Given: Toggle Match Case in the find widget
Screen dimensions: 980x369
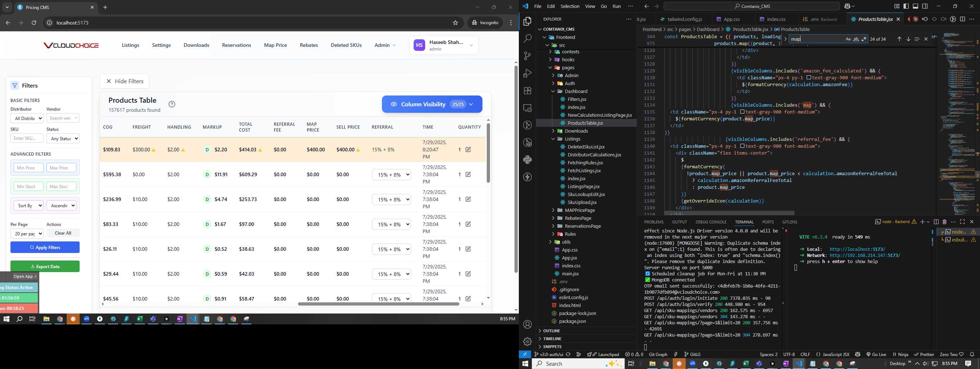Looking at the screenshot, I should point(848,39).
